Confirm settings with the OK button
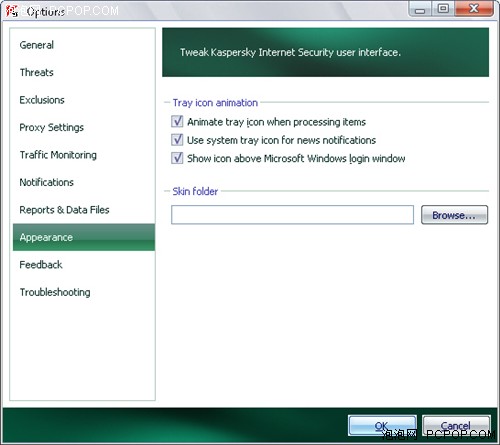This screenshot has height=445, width=500. (382, 426)
